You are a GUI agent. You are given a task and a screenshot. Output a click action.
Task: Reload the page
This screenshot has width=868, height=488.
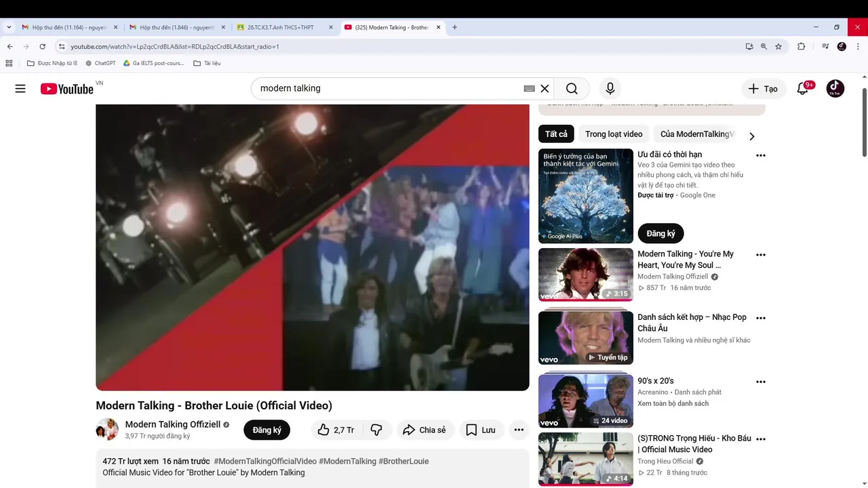(42, 47)
